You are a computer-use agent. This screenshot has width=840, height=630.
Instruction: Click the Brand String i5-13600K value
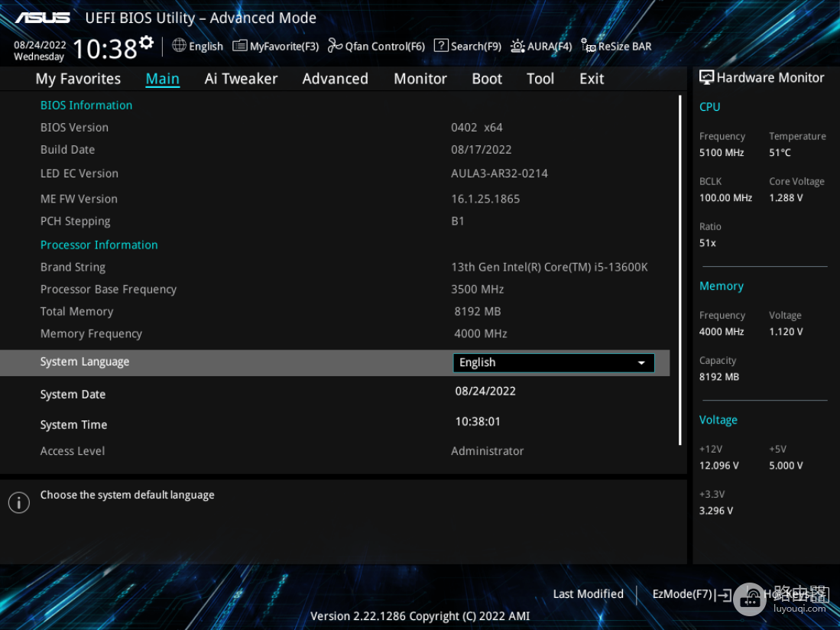[x=549, y=267]
